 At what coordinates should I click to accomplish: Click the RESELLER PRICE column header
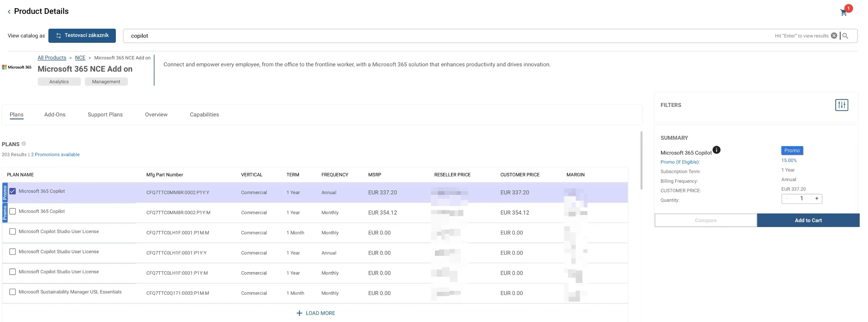(452, 174)
